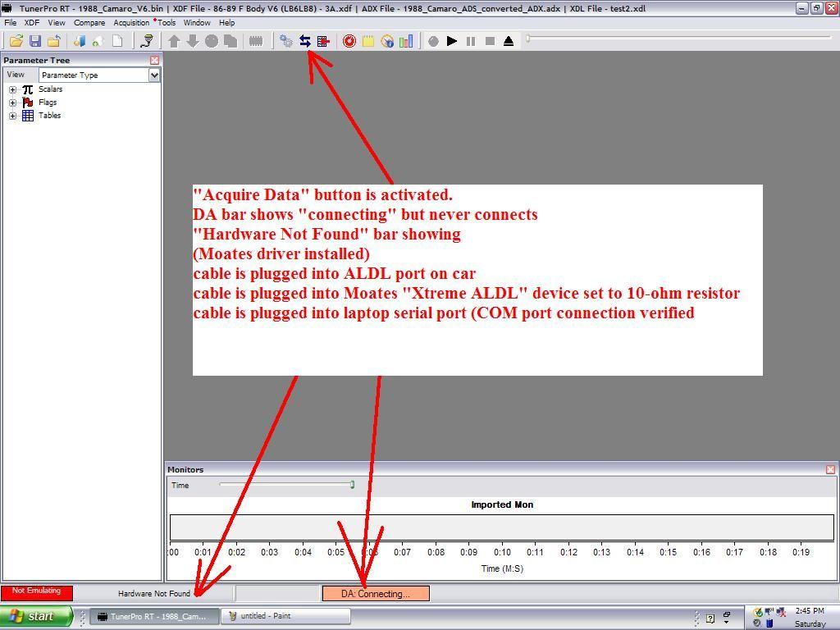Open the Acquisition menu

pos(131,23)
